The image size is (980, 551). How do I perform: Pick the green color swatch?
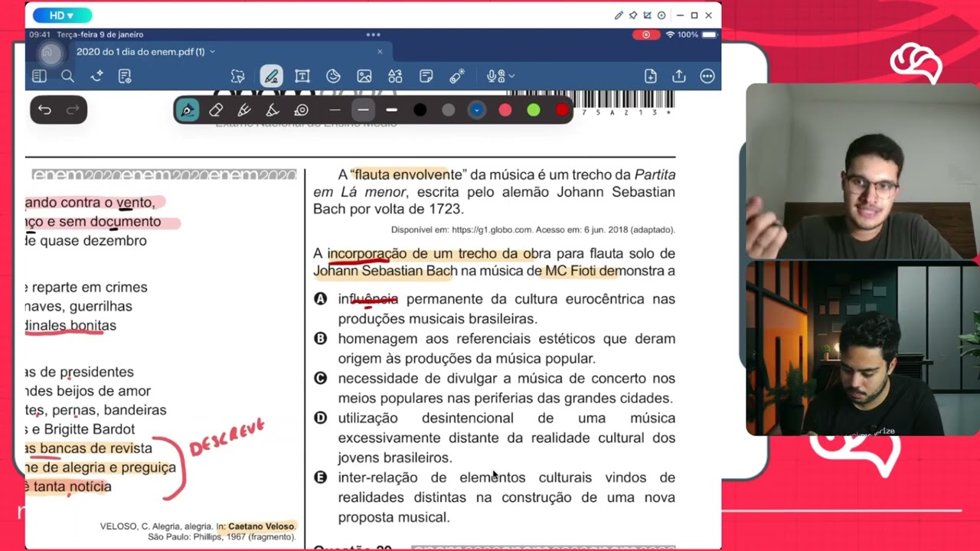point(533,110)
